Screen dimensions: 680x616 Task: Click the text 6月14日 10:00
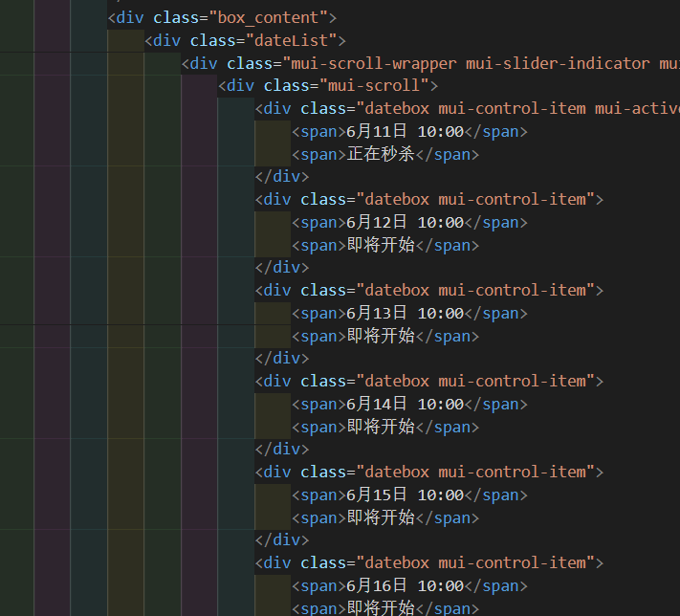pos(406,405)
